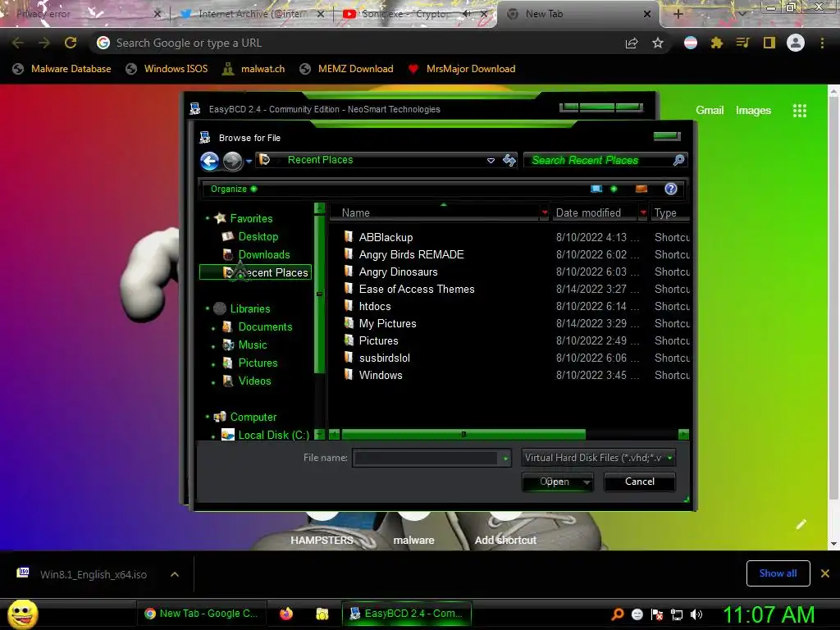The height and width of the screenshot is (630, 840).
Task: Open a new Chrome tab
Action: 678,14
